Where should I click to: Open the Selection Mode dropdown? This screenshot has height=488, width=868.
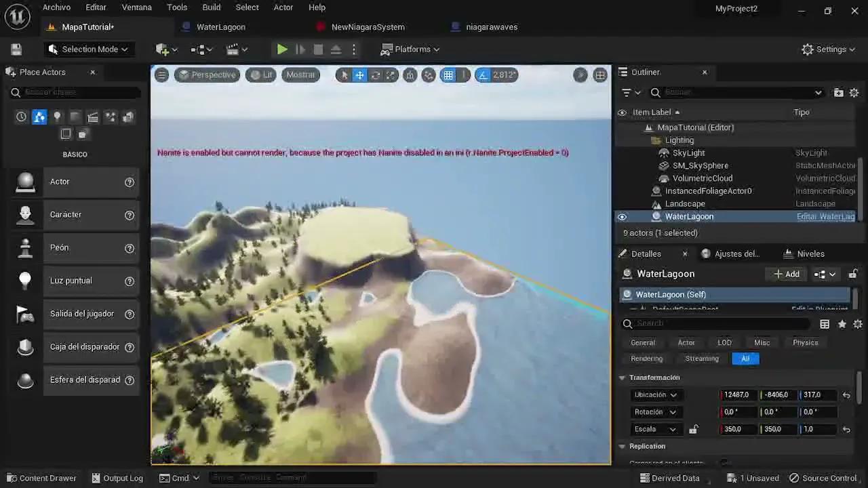pyautogui.click(x=89, y=49)
